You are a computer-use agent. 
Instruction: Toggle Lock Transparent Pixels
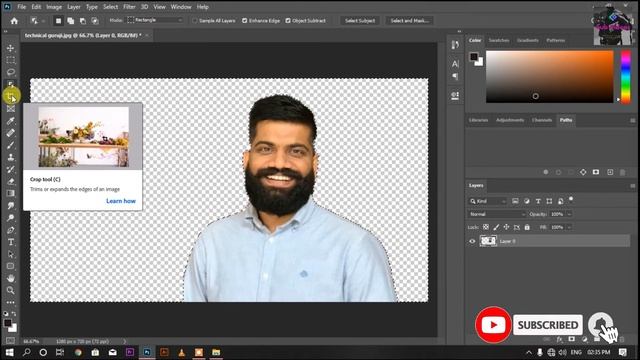(486, 227)
